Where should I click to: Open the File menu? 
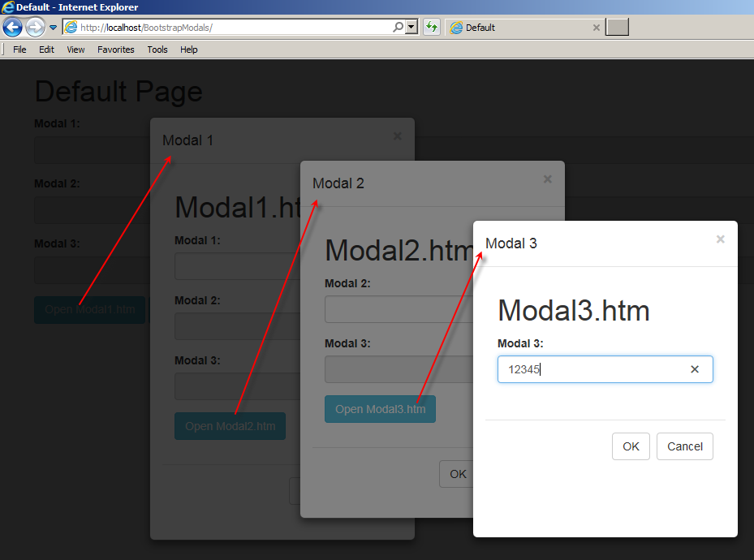pyautogui.click(x=19, y=50)
